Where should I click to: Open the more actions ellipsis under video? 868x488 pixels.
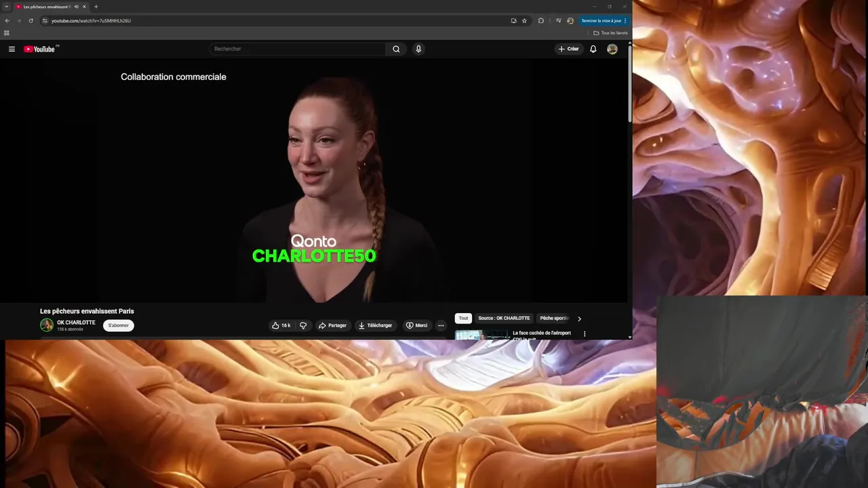[x=441, y=325]
